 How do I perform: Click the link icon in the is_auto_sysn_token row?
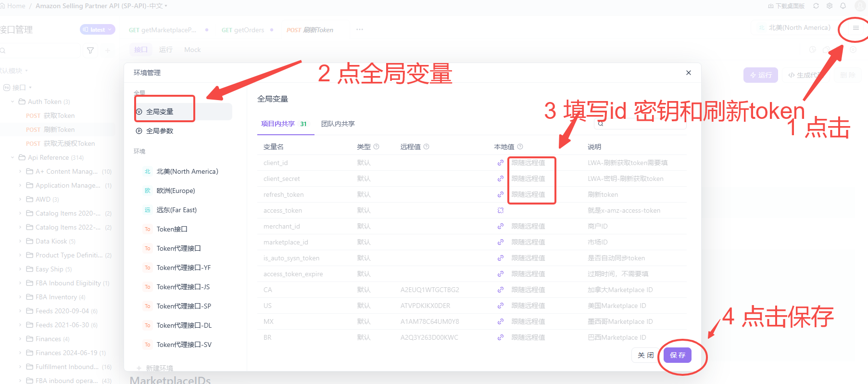tap(501, 258)
